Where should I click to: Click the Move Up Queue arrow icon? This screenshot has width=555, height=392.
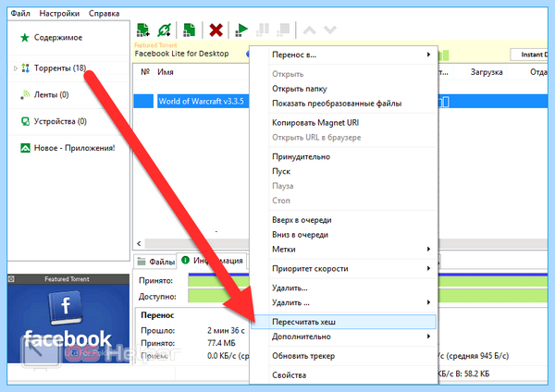click(309, 31)
